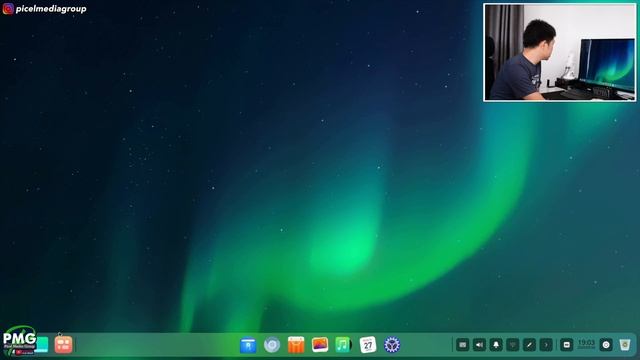
Task: Click the keyboard layout tray icon
Action: click(x=462, y=345)
